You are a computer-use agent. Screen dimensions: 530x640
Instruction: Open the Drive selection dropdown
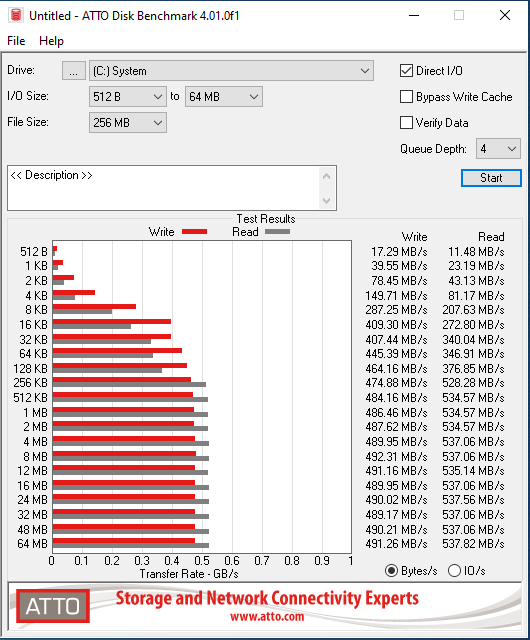click(x=231, y=71)
